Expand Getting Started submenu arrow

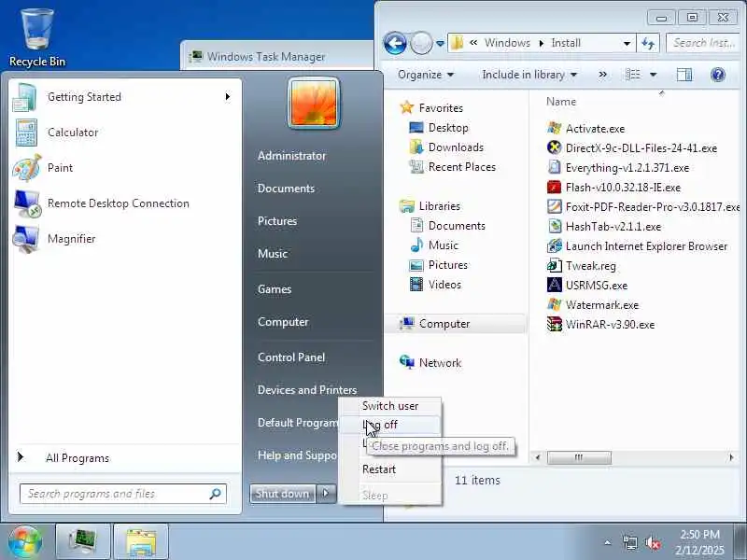228,97
